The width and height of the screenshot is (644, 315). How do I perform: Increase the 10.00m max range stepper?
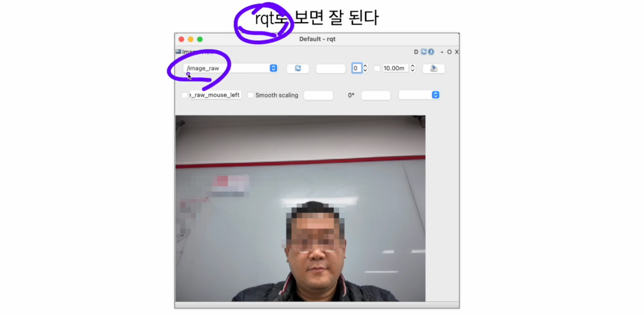412,66
